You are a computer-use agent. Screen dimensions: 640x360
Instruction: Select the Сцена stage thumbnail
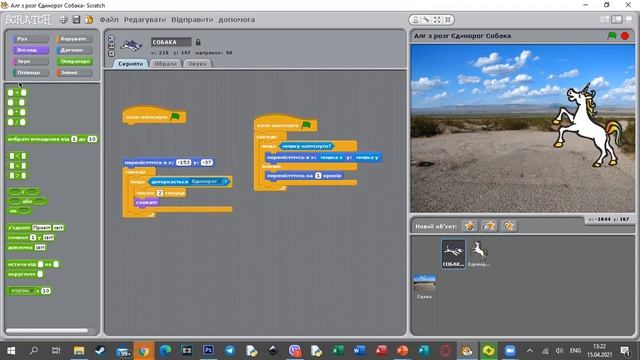(424, 287)
